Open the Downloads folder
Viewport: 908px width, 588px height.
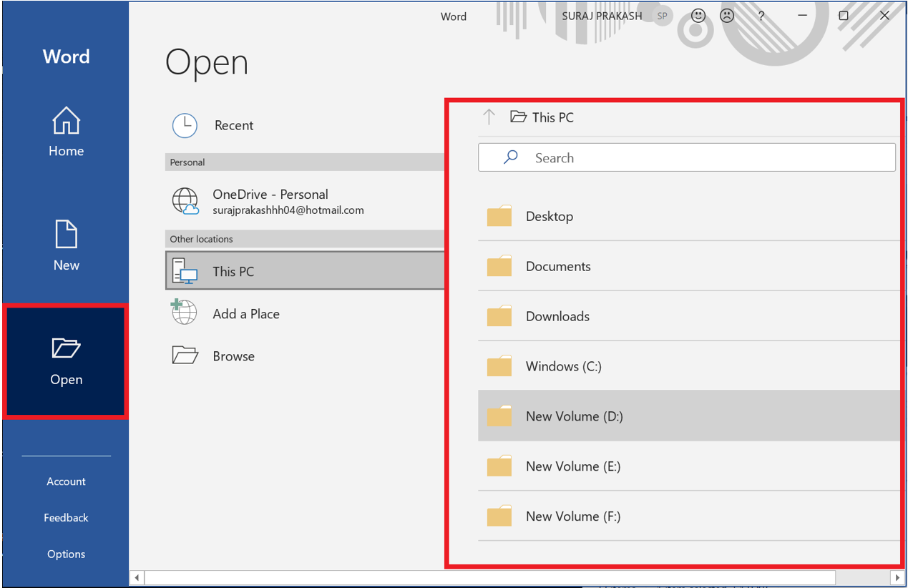[688, 316]
